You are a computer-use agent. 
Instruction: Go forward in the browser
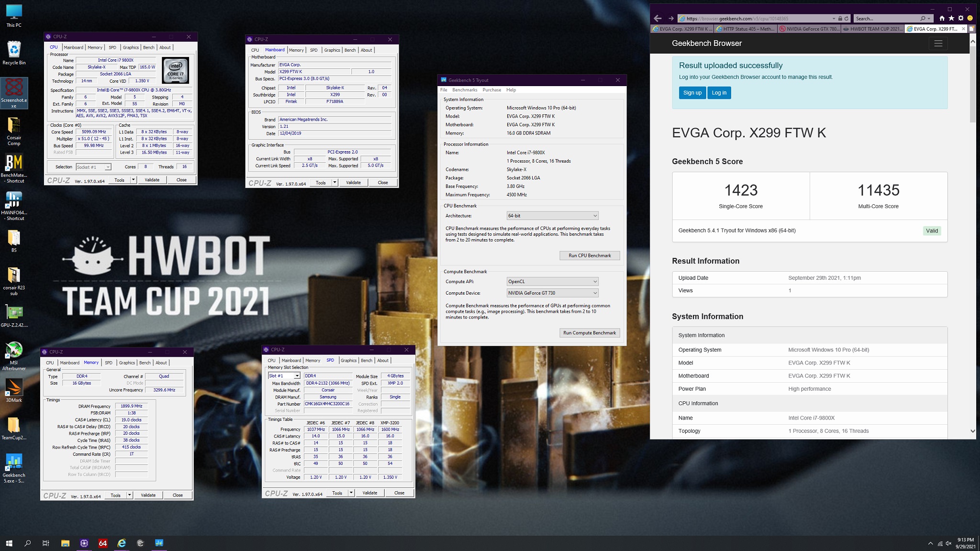click(x=671, y=18)
